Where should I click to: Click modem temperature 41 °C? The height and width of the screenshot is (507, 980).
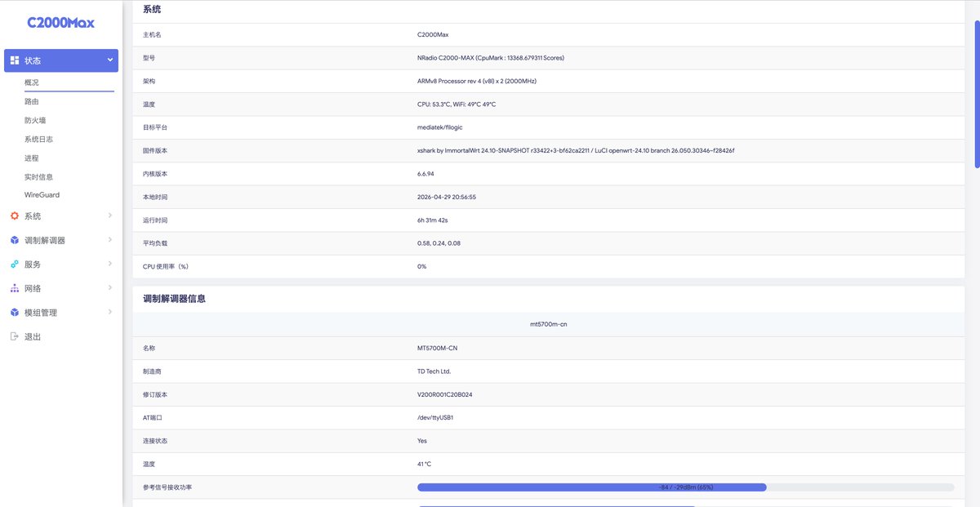click(x=424, y=464)
